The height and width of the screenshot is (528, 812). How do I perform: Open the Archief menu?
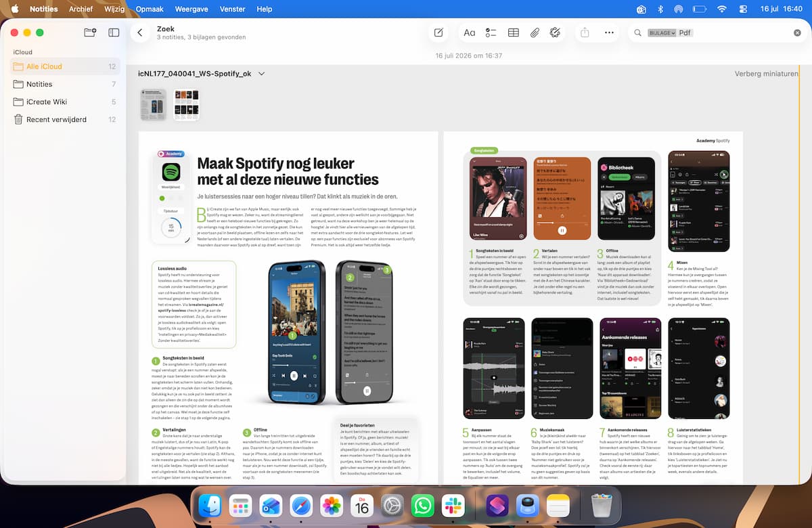pyautogui.click(x=81, y=9)
